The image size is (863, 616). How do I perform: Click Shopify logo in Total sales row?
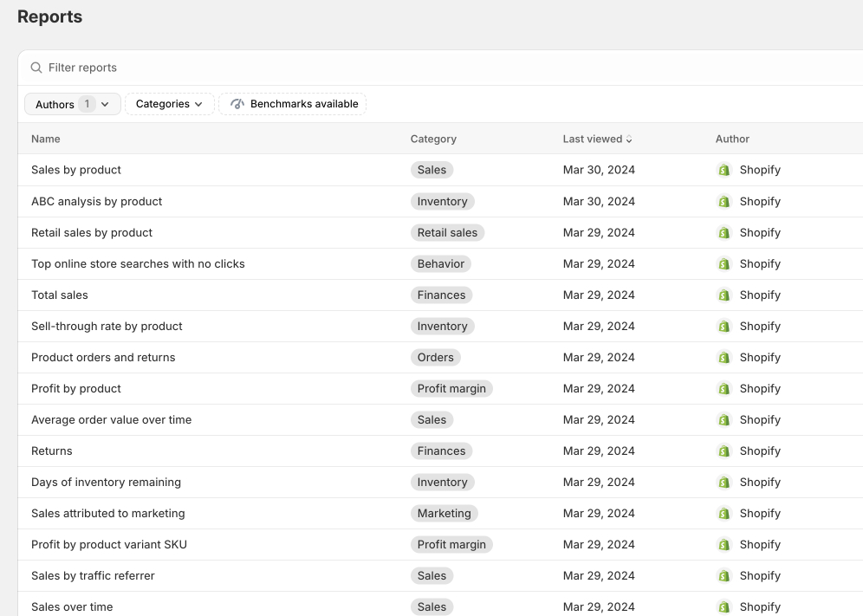(x=723, y=295)
